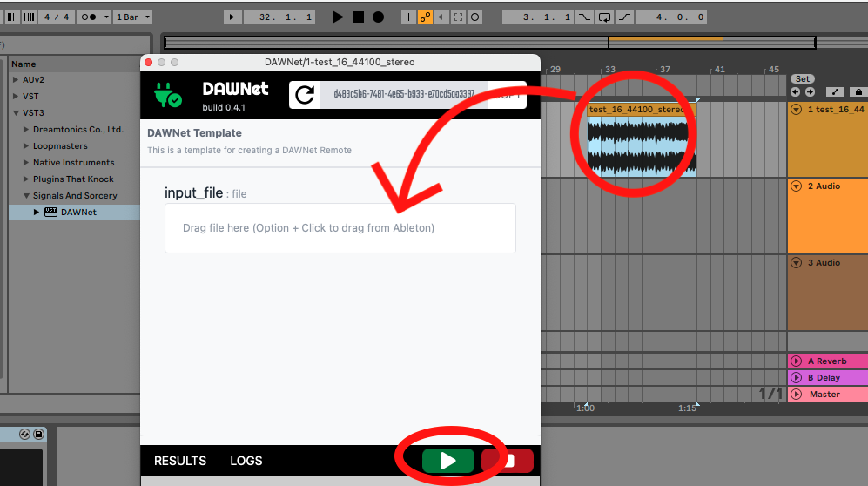The width and height of the screenshot is (868, 486).
Task: Stop DAWNet with the red stop button
Action: pyautogui.click(x=508, y=461)
